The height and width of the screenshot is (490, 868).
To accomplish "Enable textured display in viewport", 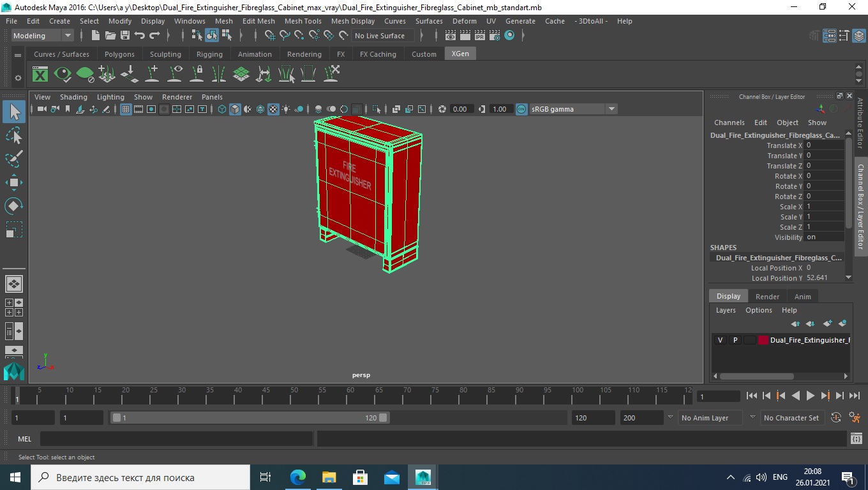I will click(x=273, y=109).
